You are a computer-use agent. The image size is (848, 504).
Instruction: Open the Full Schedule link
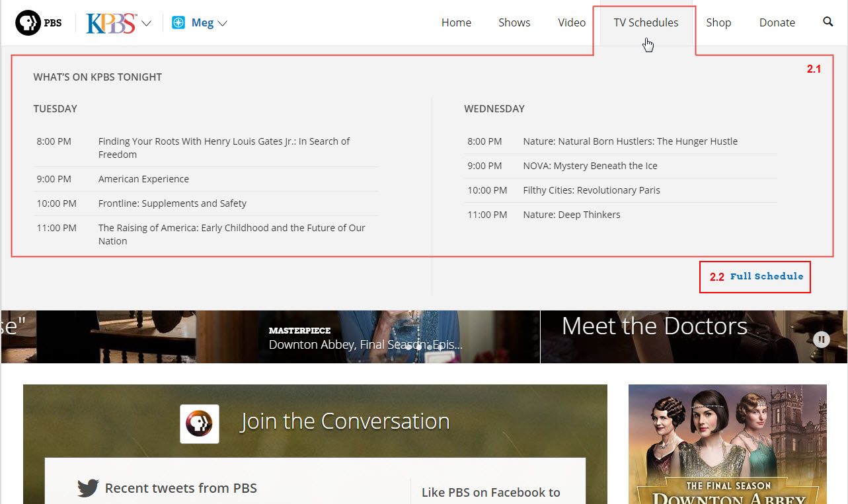pos(767,276)
